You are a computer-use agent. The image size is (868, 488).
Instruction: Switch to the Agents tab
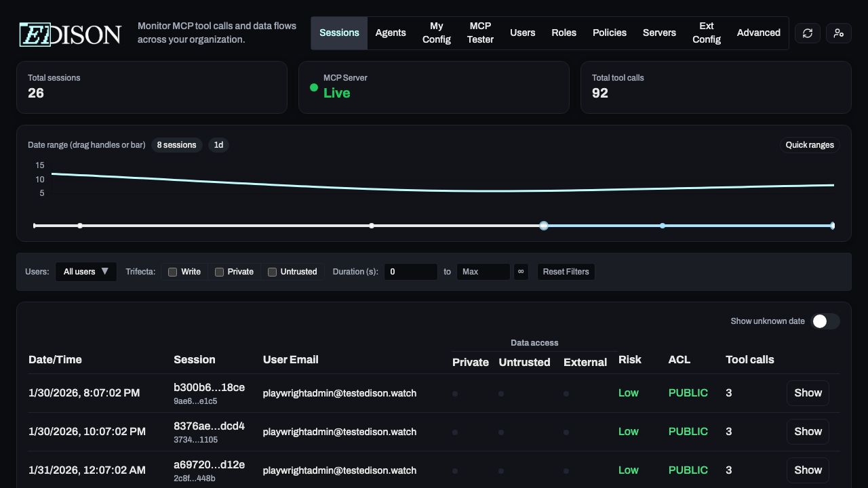[391, 33]
